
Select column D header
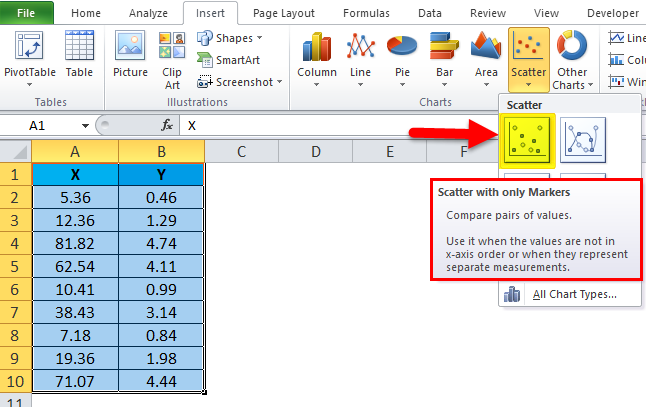(316, 151)
